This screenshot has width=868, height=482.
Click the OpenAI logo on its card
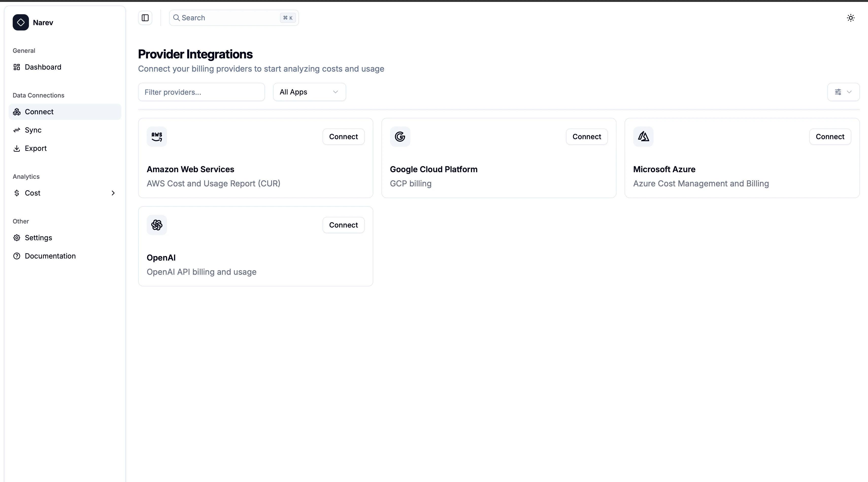[x=157, y=225]
